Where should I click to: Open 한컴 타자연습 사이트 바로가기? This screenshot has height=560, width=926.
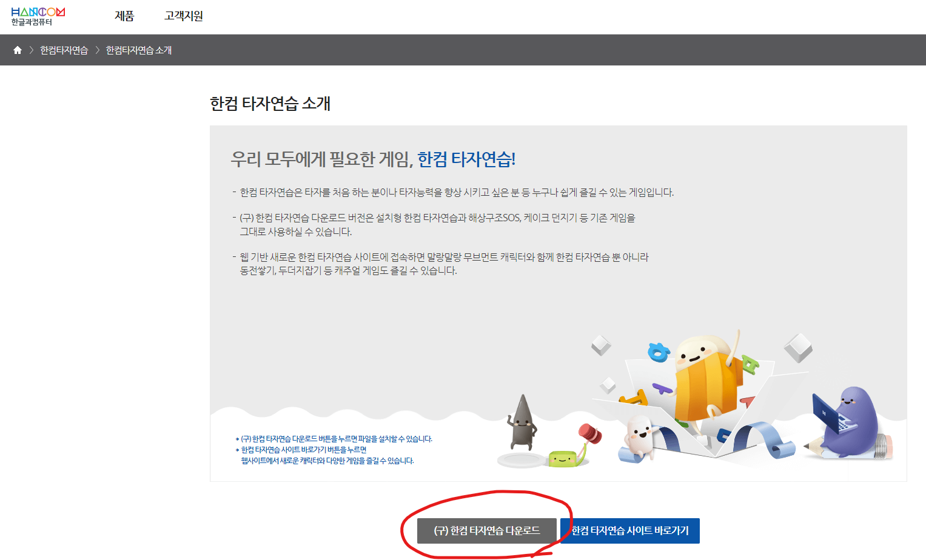point(630,531)
